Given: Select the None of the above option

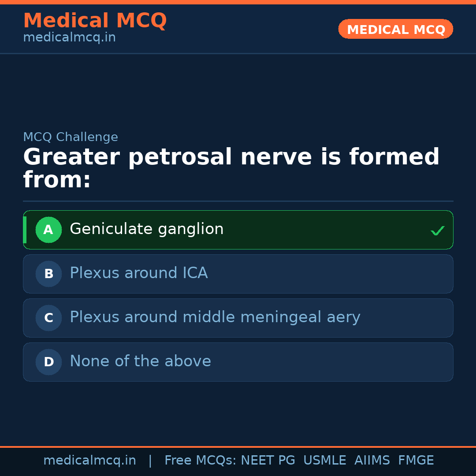Looking at the screenshot, I should coord(140,361).
